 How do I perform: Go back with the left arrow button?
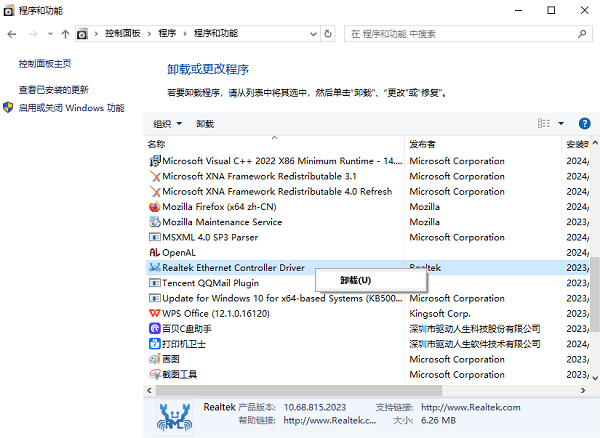pos(12,34)
